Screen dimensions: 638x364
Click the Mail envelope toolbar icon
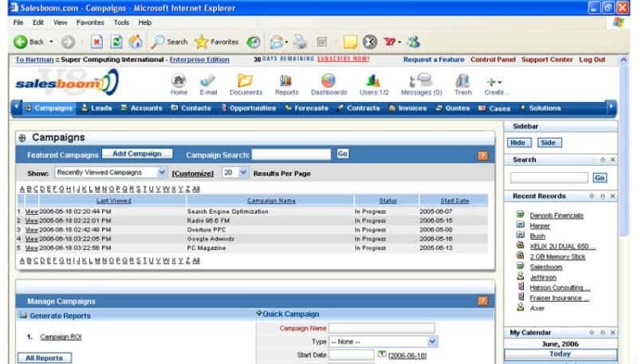click(x=277, y=42)
